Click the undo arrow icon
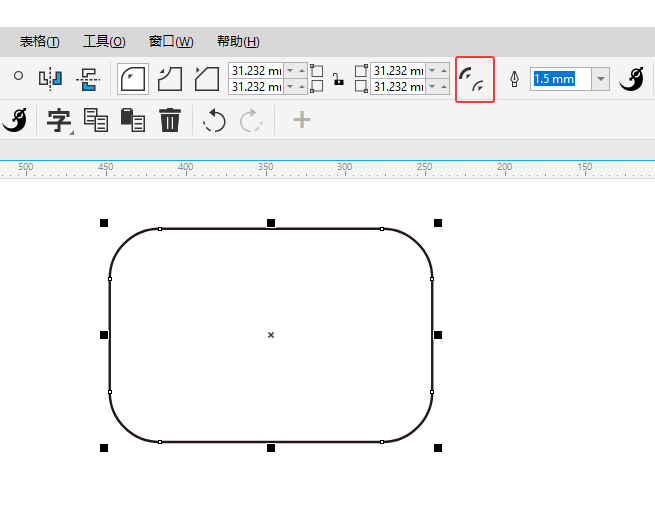Viewport: 655px width, 522px height. 214,121
